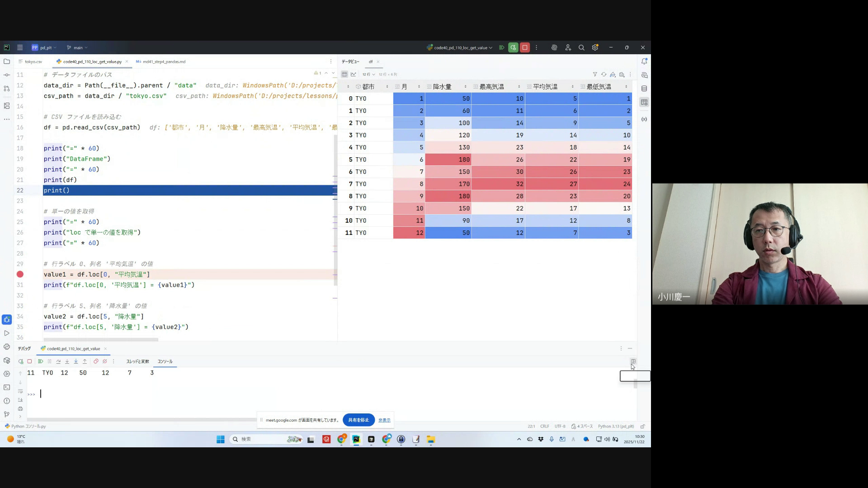Expand the main branch dropdown

click(78, 47)
